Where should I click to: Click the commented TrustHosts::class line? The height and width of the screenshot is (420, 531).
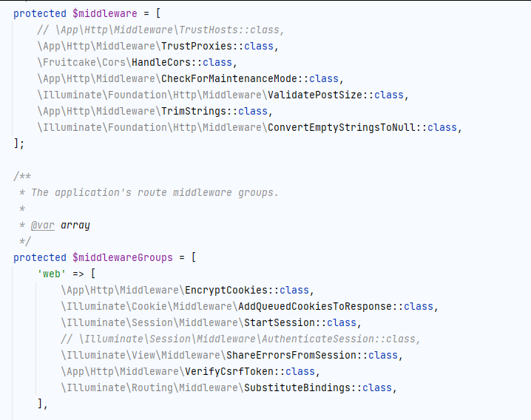[160, 30]
